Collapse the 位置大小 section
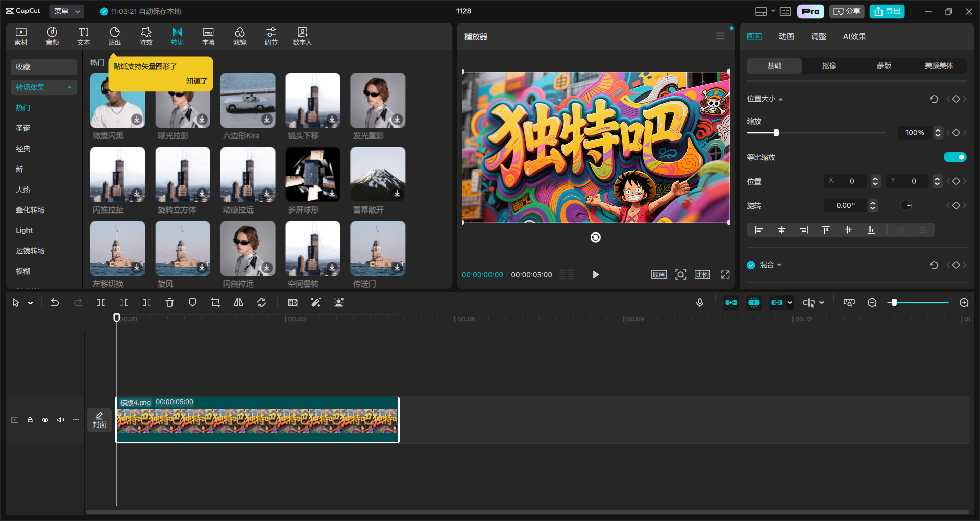Image resolution: width=980 pixels, height=521 pixels. (780, 98)
